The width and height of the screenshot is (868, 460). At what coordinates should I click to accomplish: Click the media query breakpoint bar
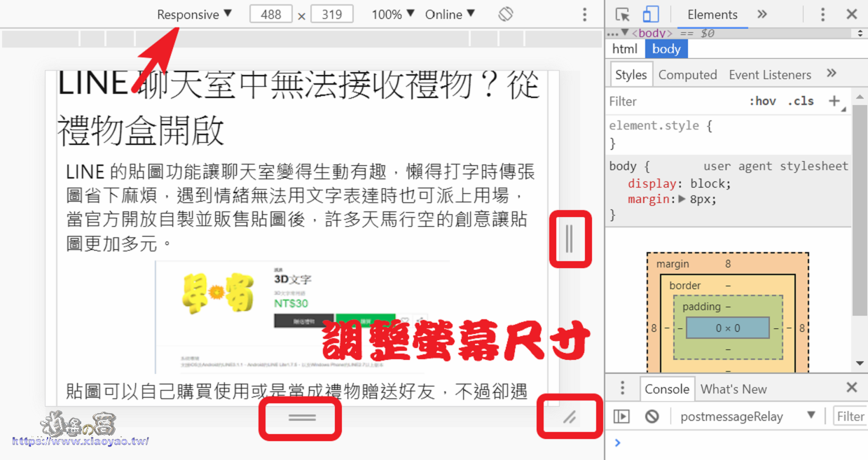(x=302, y=39)
